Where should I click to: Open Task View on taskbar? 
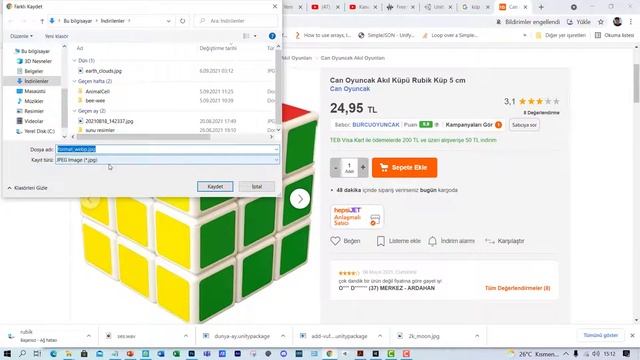pyautogui.click(x=38, y=353)
